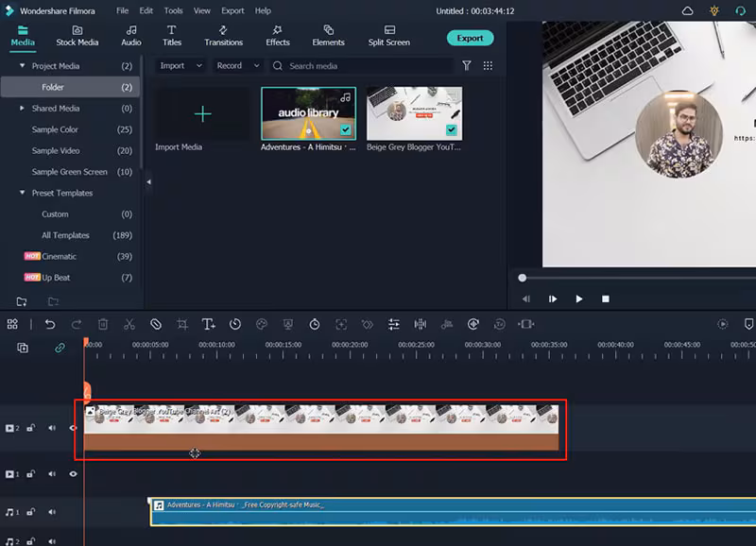Viewport: 756px width, 546px height.
Task: Switch to the Transitions tab
Action: 223,36
